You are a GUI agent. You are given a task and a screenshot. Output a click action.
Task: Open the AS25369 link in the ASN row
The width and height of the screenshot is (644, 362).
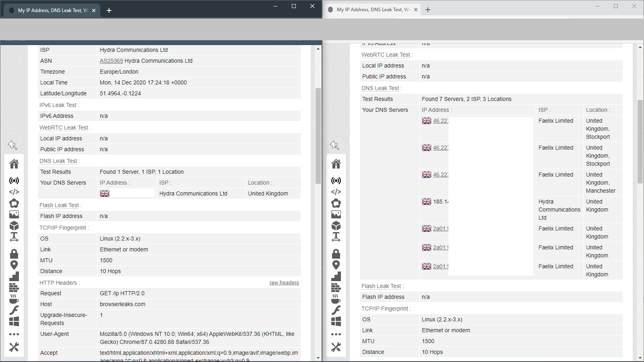point(111,61)
